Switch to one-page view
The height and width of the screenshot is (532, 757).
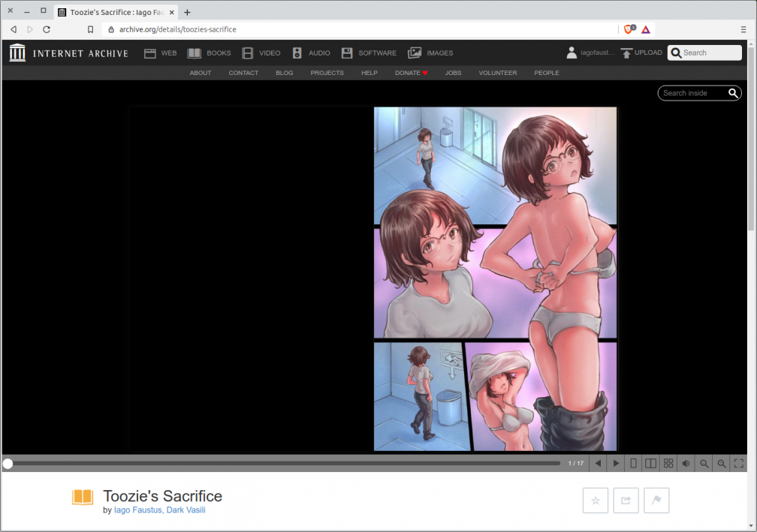[633, 464]
